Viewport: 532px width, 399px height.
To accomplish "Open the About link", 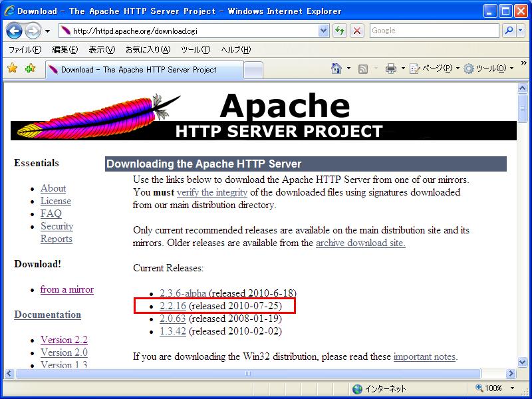I will (53, 188).
